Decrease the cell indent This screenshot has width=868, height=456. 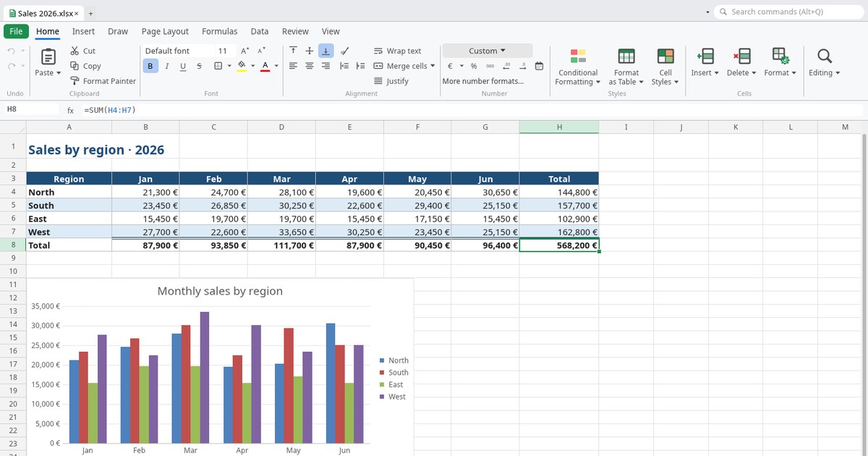(x=344, y=66)
